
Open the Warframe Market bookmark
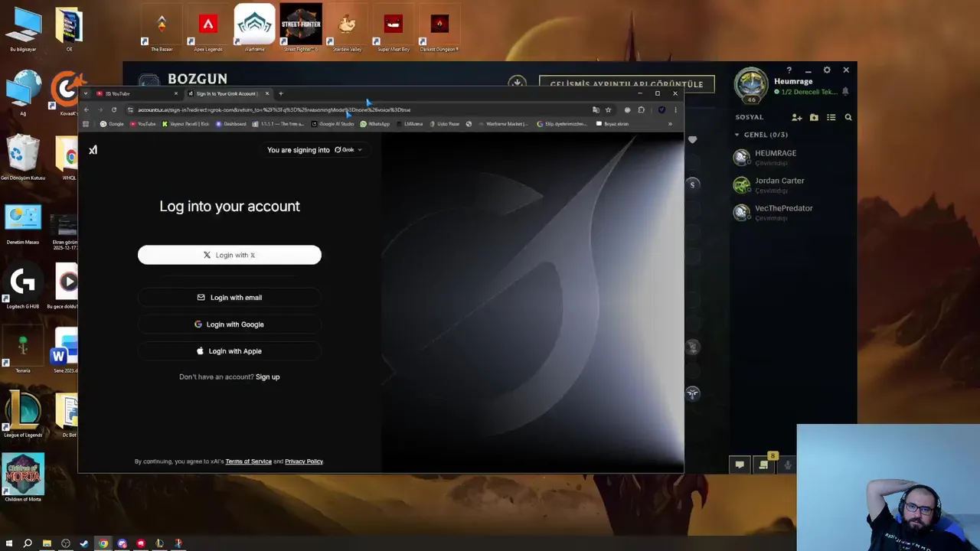(x=504, y=124)
